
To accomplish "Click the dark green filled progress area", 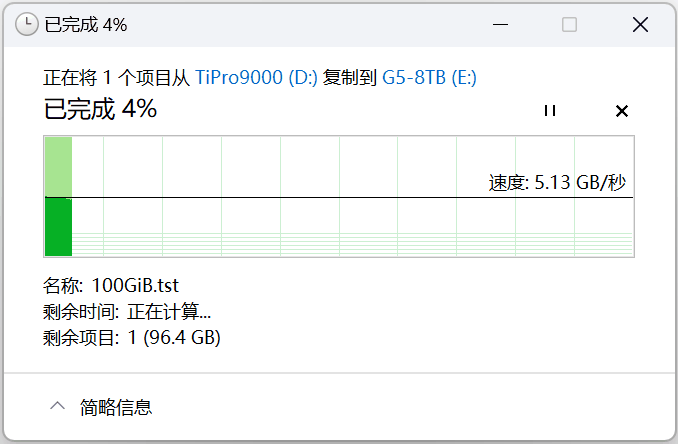I will (58, 227).
